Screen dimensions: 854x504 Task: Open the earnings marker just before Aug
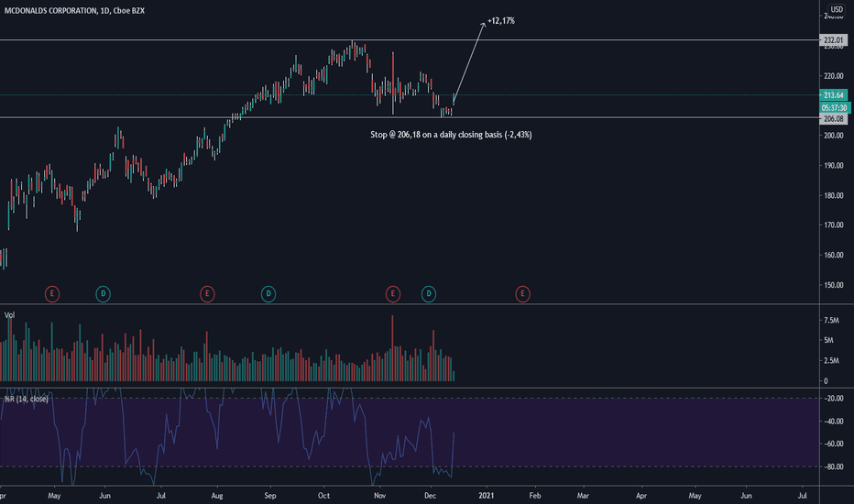[x=207, y=294]
